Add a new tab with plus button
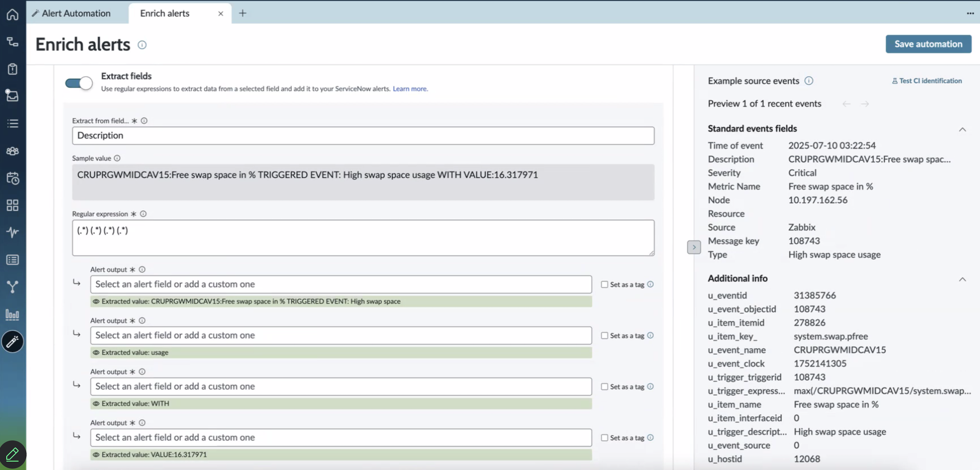The image size is (980, 470). point(242,13)
